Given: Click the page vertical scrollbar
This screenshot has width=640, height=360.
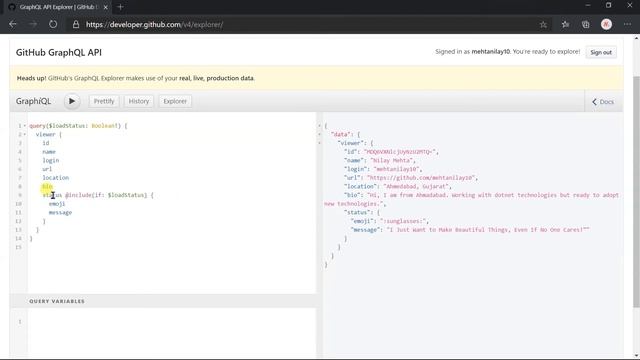Looking at the screenshot, I should (636, 192).
